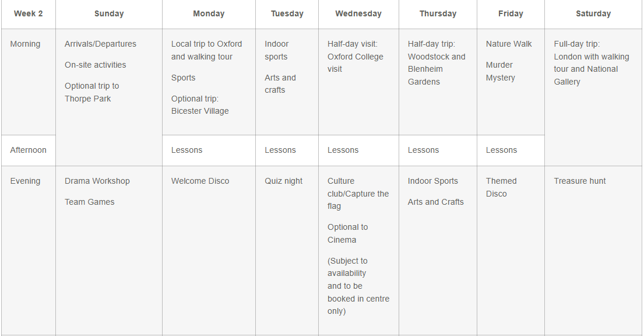Screen dimensions: 644x336
Task: Click Optional trip: Bicester Village text
Action: point(200,105)
